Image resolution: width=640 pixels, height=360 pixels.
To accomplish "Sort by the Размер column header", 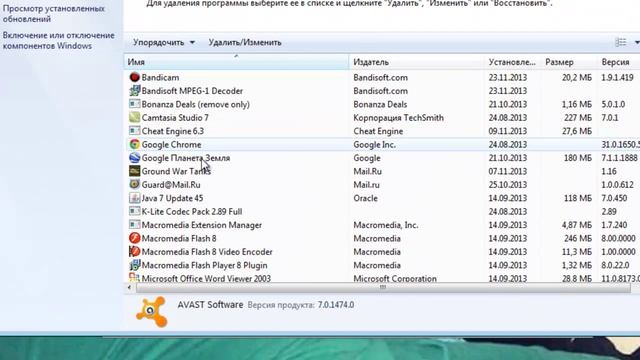I will (569, 62).
